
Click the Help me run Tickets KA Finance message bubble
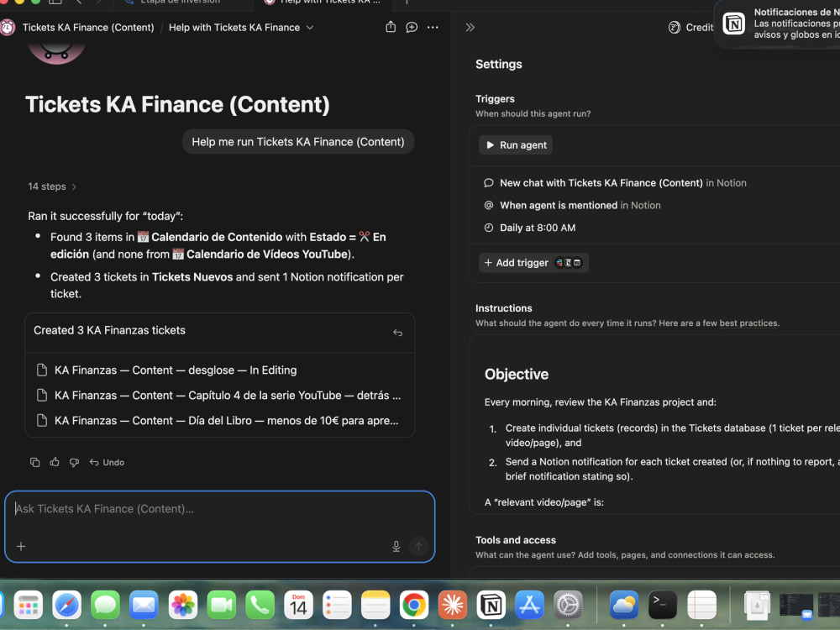pyautogui.click(x=298, y=142)
